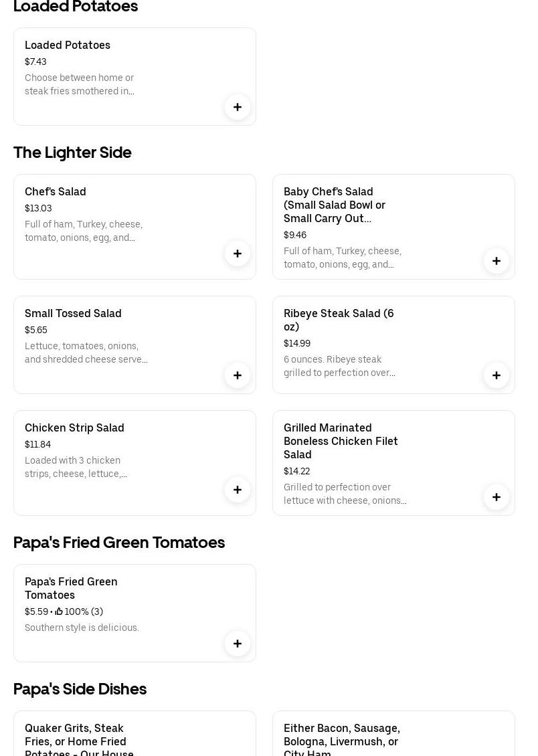The width and height of the screenshot is (538, 756).
Task: Add Grilled Marinated Chicken Filet Salad
Action: click(497, 497)
